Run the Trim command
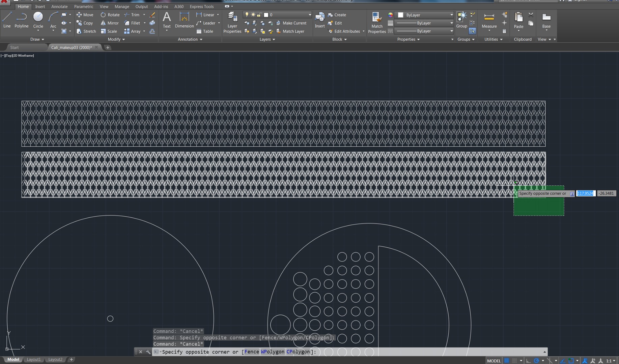The height and width of the screenshot is (364, 619). (132, 15)
